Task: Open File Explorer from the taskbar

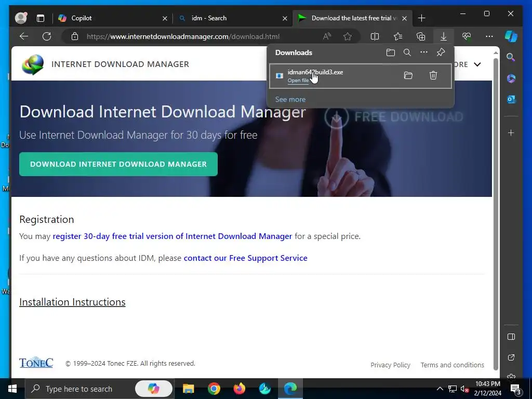Action: (x=188, y=389)
